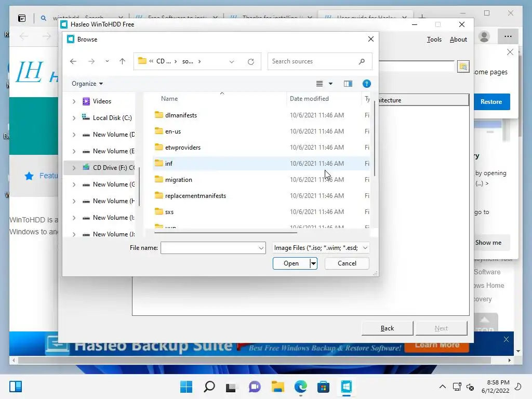Expand the address bar path history dropdown
Screen dimensions: 532x399
point(232,62)
